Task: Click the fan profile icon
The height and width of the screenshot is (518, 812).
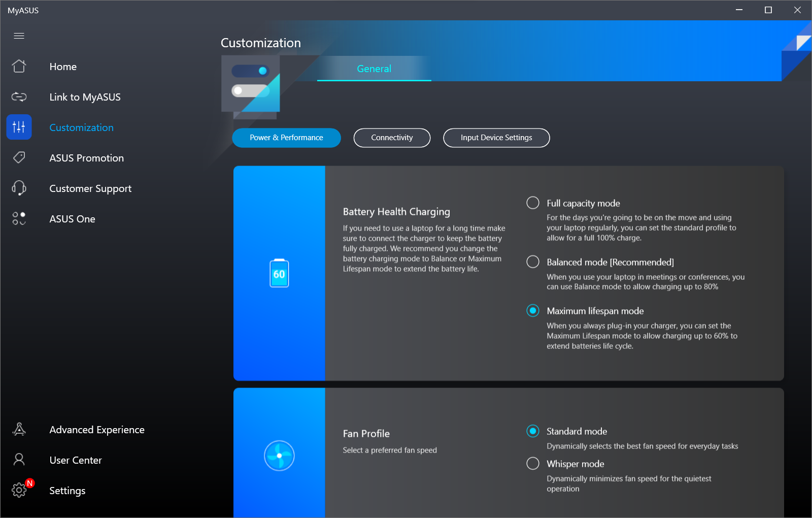Action: click(279, 456)
